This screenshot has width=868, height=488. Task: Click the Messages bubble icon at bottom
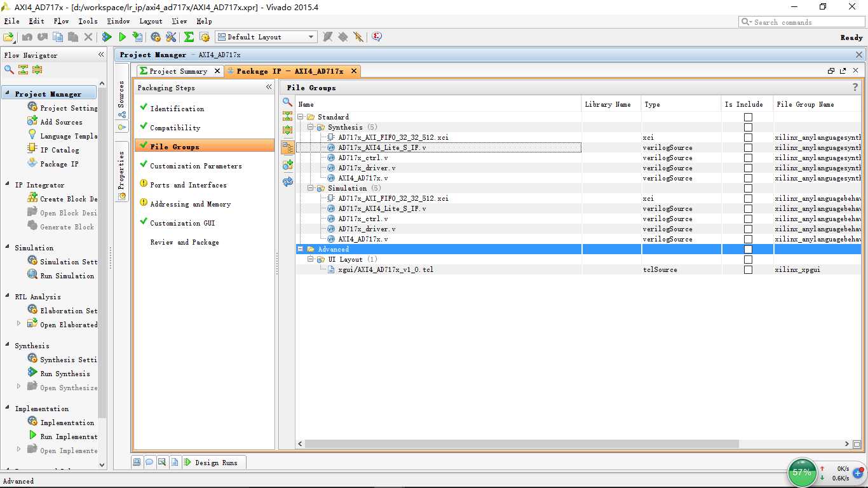(149, 463)
